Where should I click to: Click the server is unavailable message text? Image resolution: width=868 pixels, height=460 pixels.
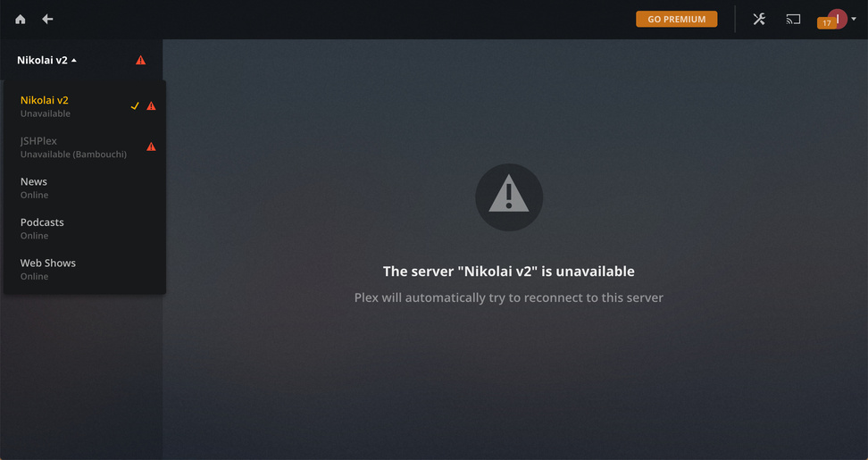pos(509,272)
